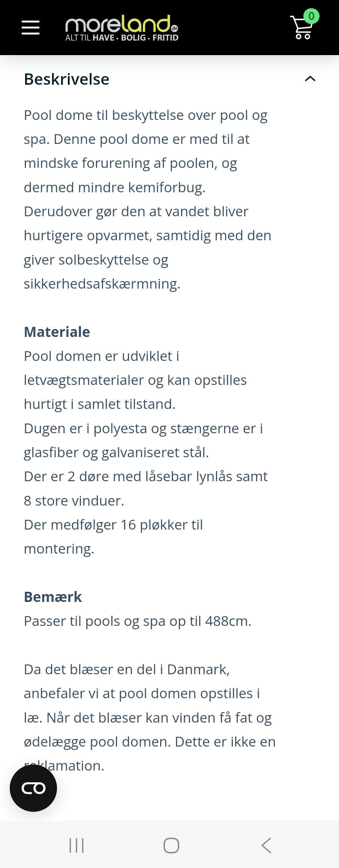Select the 'Materiale' subheading

57,332
